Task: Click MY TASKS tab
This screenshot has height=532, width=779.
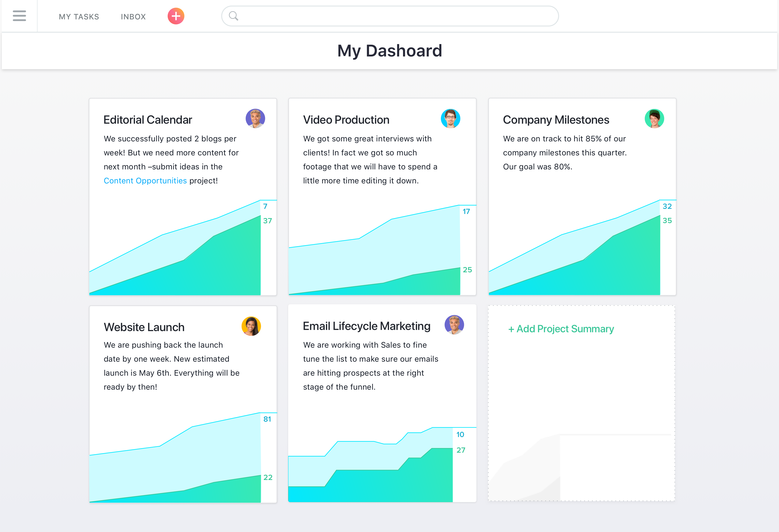Action: pyautogui.click(x=79, y=15)
